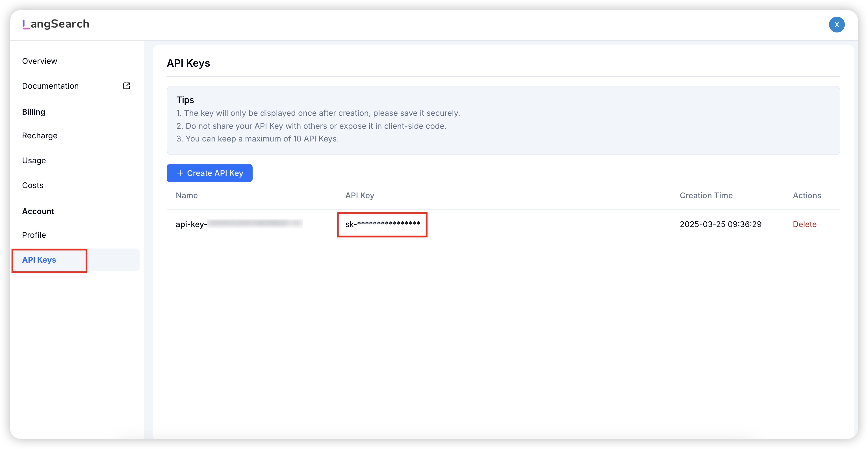The image size is (868, 449).
Task: Click the API Key column header
Action: coord(359,195)
